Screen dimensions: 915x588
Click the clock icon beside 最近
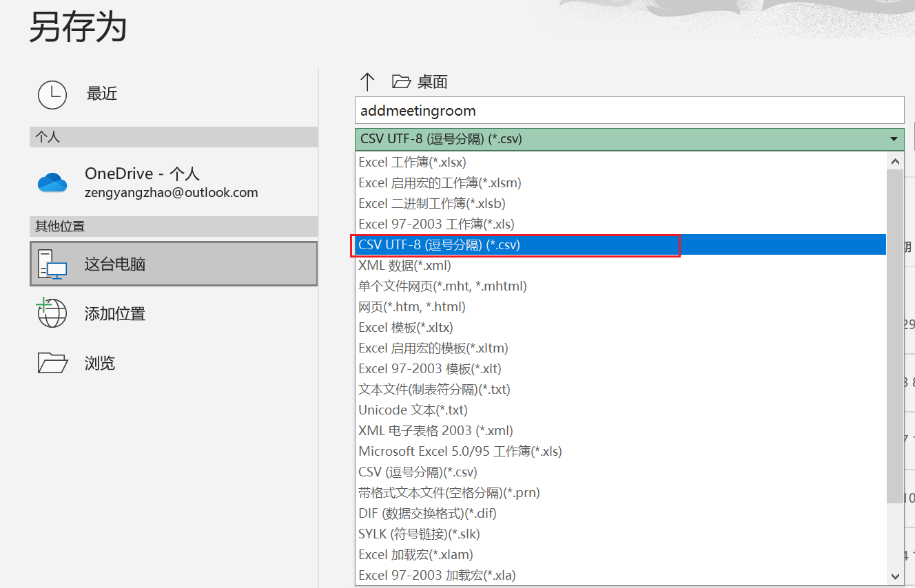coord(52,94)
